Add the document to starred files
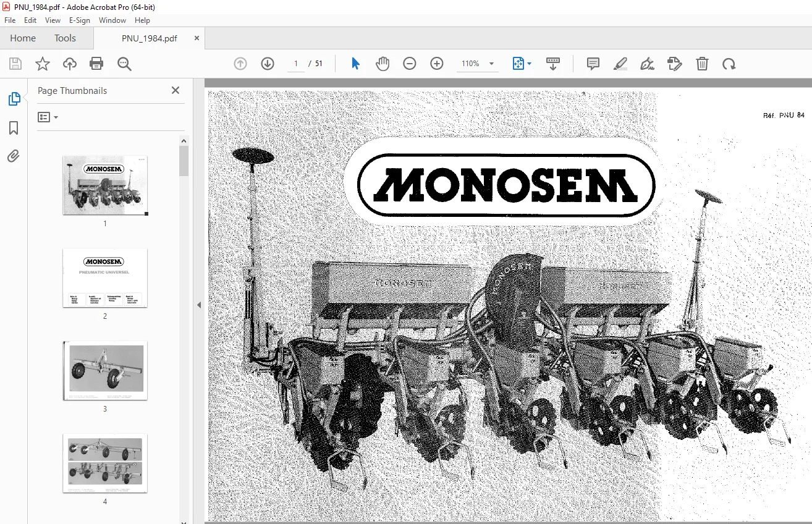Image resolution: width=812 pixels, height=524 pixels. (43, 64)
